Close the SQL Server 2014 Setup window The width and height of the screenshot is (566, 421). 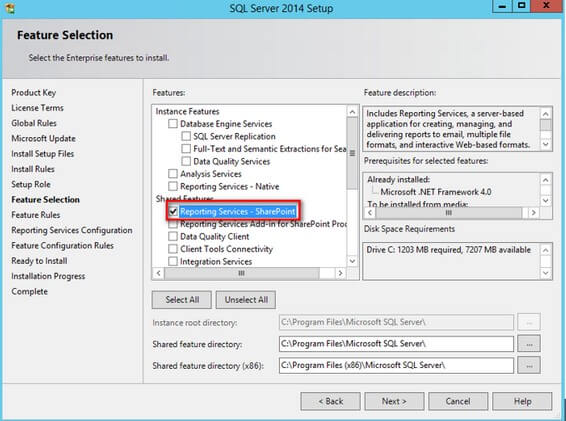coord(547,6)
